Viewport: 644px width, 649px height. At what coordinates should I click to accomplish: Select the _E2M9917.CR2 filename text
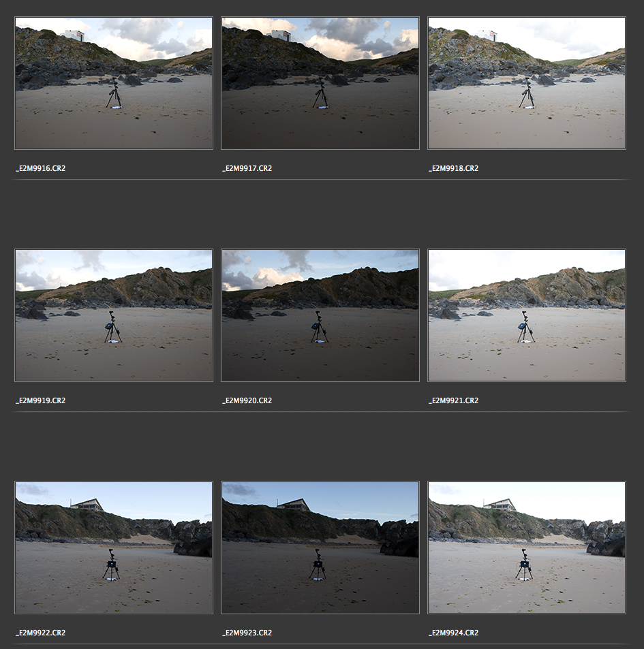(247, 168)
